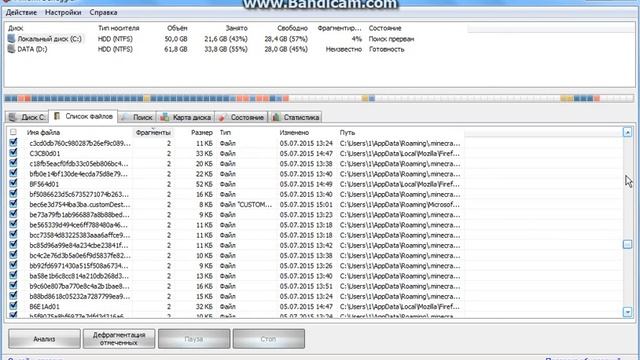Click the 21,6 GB (43%) used value
Screen dimensions: 640x360
coord(226,39)
